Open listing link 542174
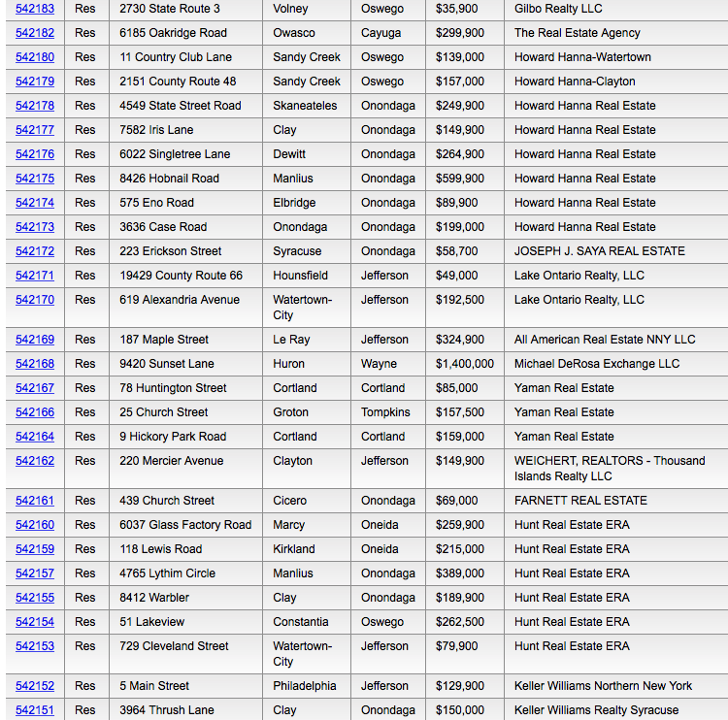728x720 pixels. [x=35, y=203]
